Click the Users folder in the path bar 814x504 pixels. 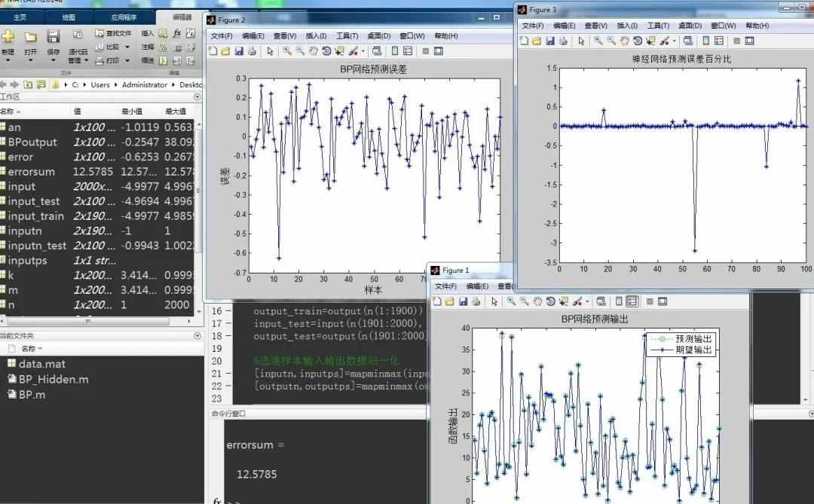click(99, 84)
